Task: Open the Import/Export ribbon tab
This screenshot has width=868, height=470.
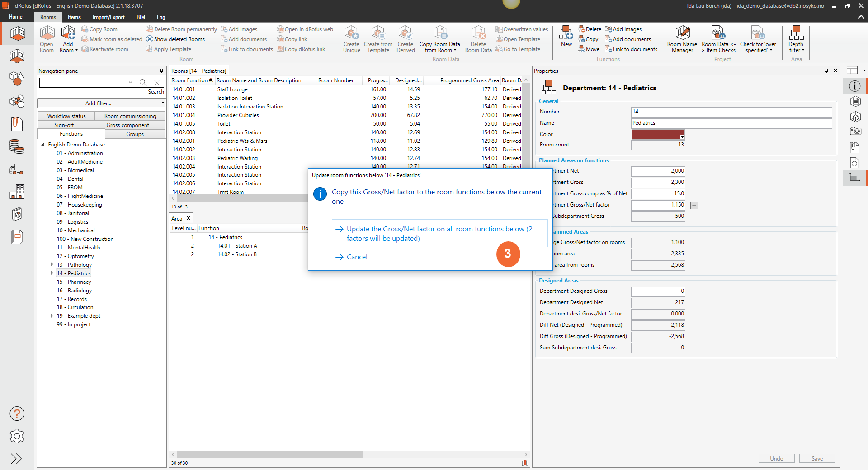Action: tap(108, 17)
